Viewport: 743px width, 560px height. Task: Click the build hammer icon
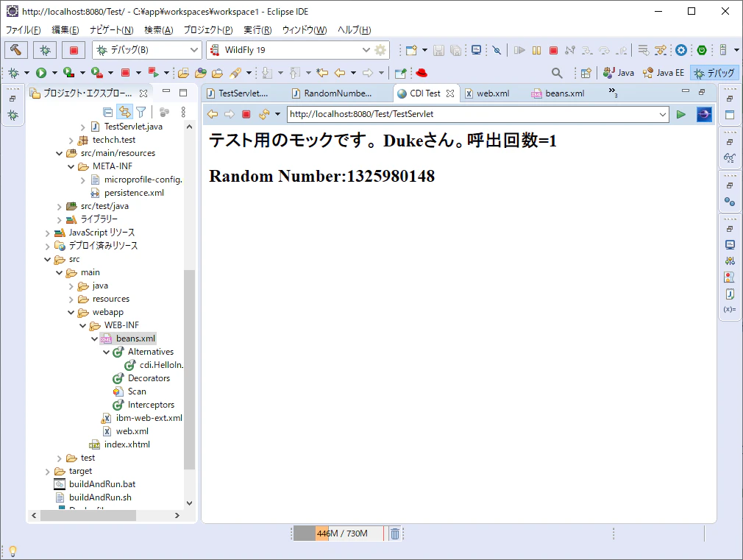click(x=16, y=50)
